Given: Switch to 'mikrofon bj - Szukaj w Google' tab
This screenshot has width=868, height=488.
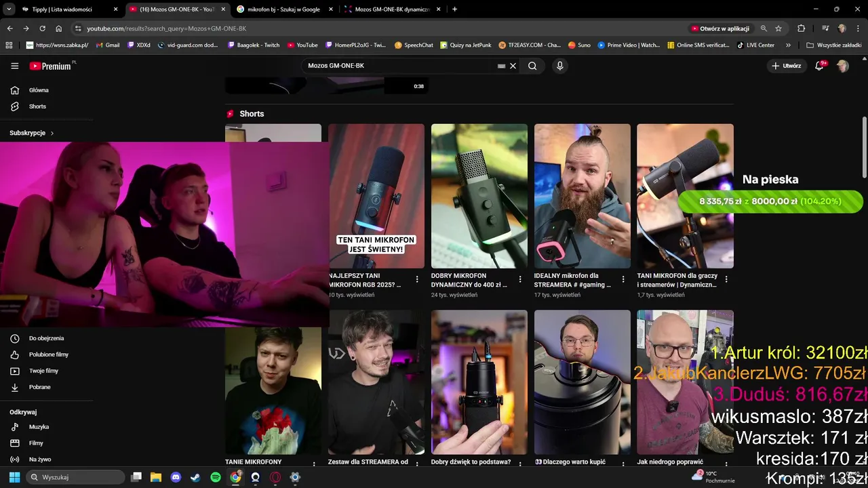Looking at the screenshot, I should coord(283,9).
